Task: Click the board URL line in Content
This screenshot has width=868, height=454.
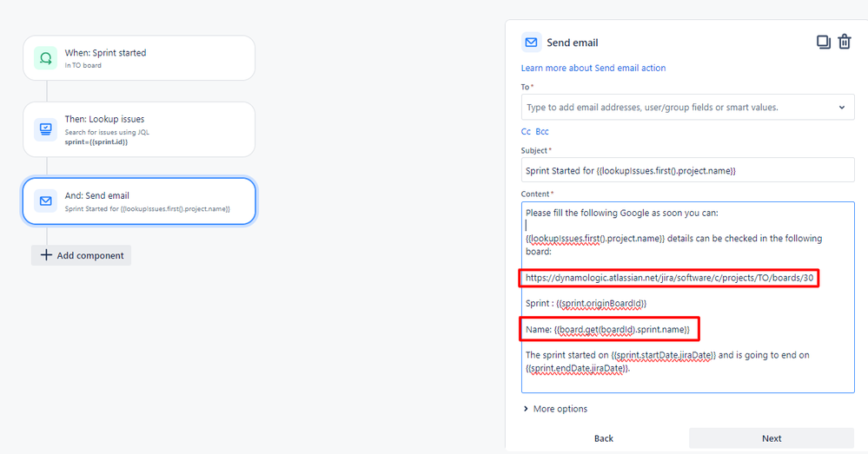Action: click(669, 278)
